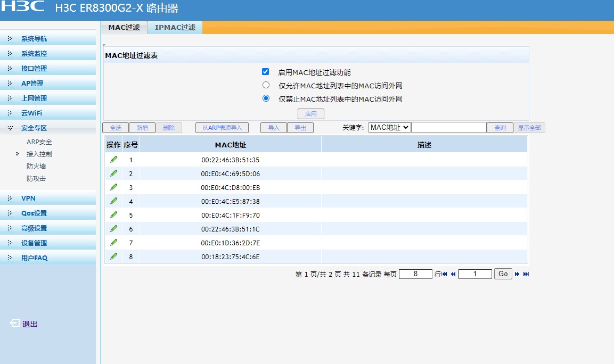This screenshot has height=364, width=614.
Task: Jump to the last page arrow
Action: (526, 274)
